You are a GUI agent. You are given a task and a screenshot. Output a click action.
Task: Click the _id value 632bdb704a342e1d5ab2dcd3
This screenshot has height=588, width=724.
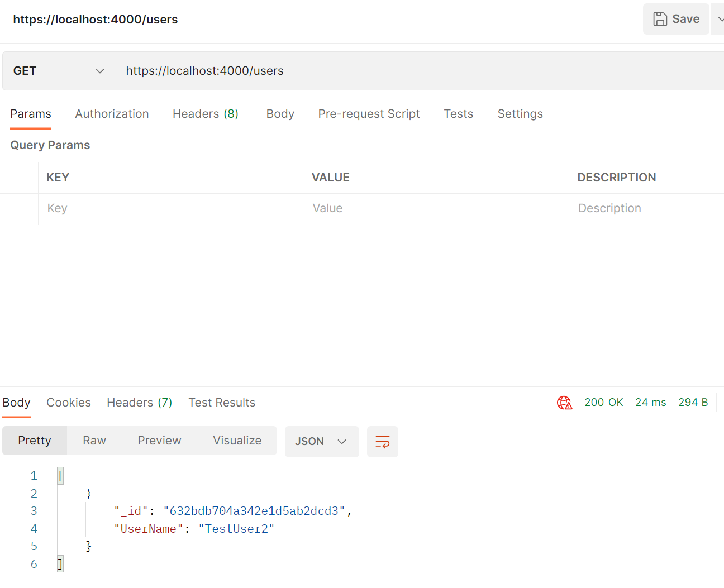pyautogui.click(x=254, y=511)
